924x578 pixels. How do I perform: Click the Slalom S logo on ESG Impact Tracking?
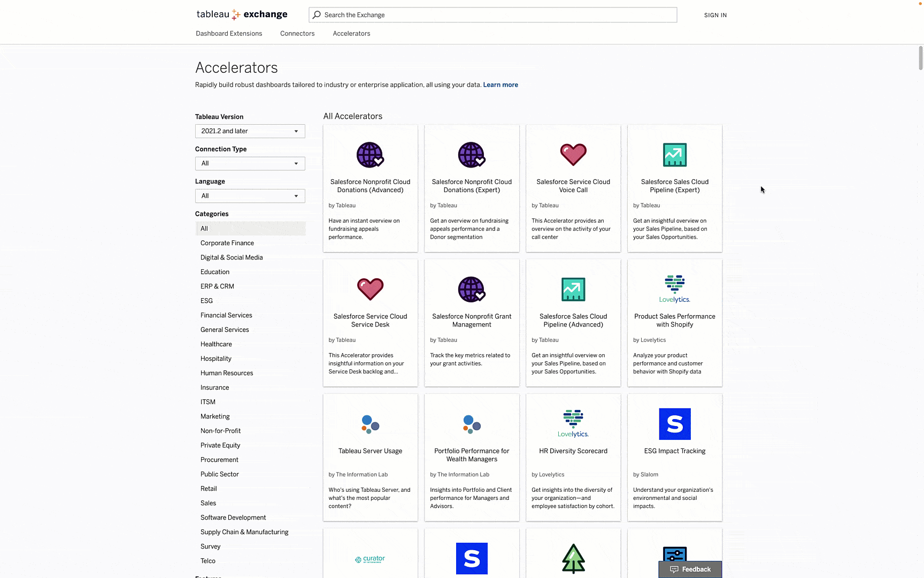675,424
